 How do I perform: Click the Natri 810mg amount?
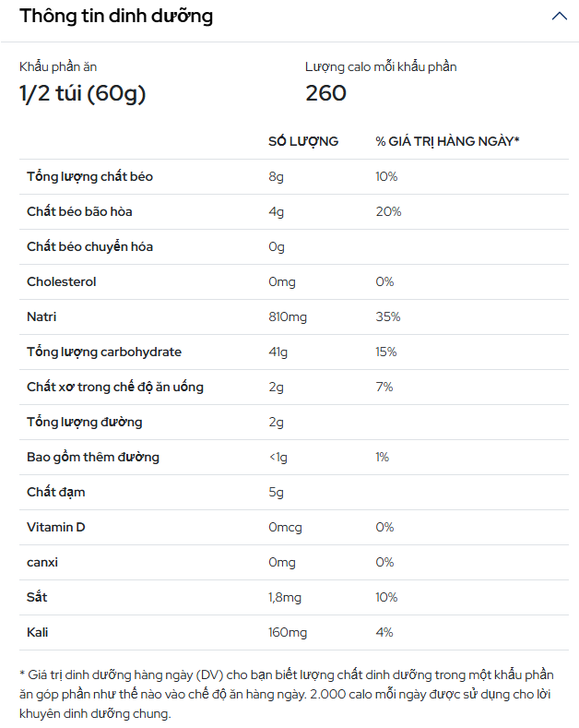tap(288, 316)
